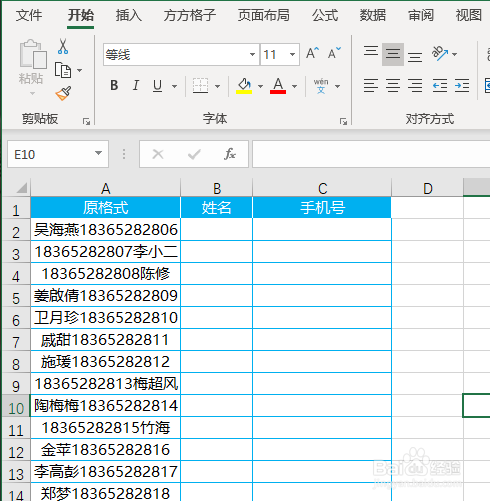The width and height of the screenshot is (490, 501).
Task: Select column D header
Action: (427, 188)
